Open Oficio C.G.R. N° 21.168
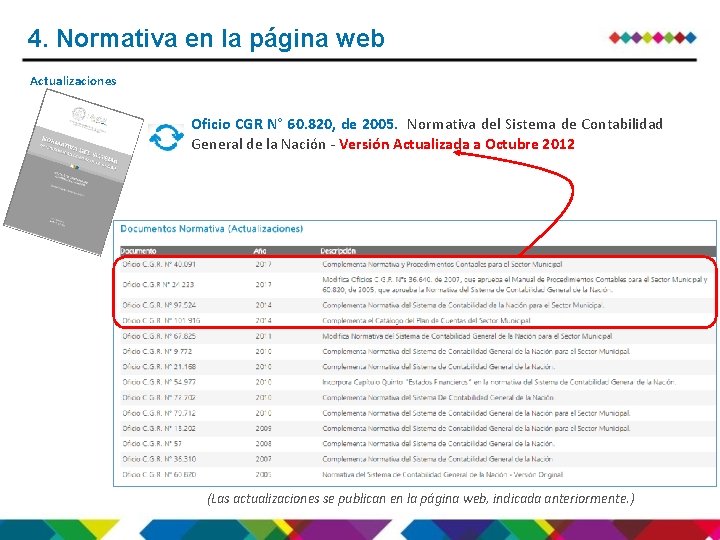This screenshot has width=720, height=540. point(159,367)
